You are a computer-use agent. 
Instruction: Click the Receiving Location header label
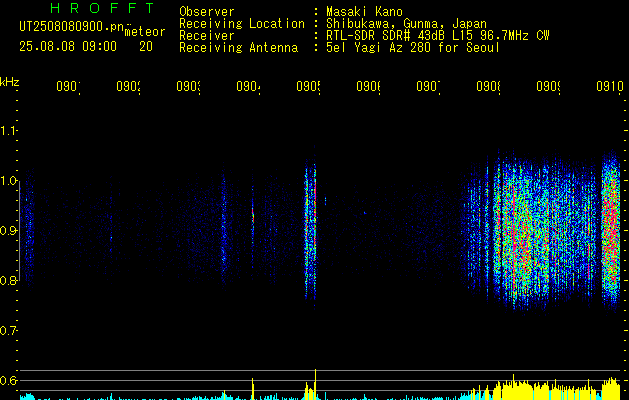pyautogui.click(x=242, y=24)
